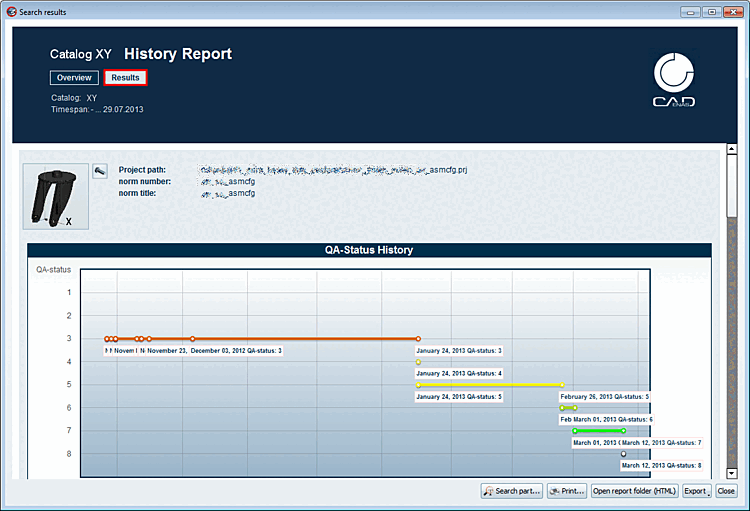
Task: Click the March 12, 2013 QA-status 7 point
Action: (x=623, y=431)
